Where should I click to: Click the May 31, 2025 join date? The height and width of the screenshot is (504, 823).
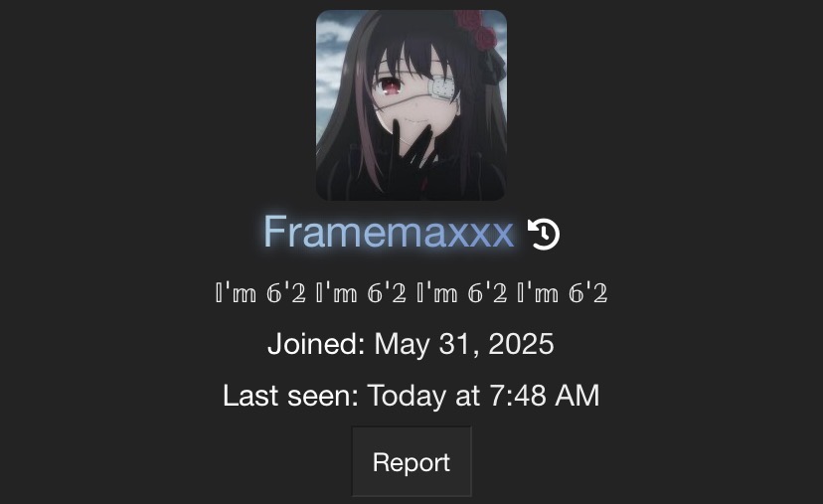point(464,344)
